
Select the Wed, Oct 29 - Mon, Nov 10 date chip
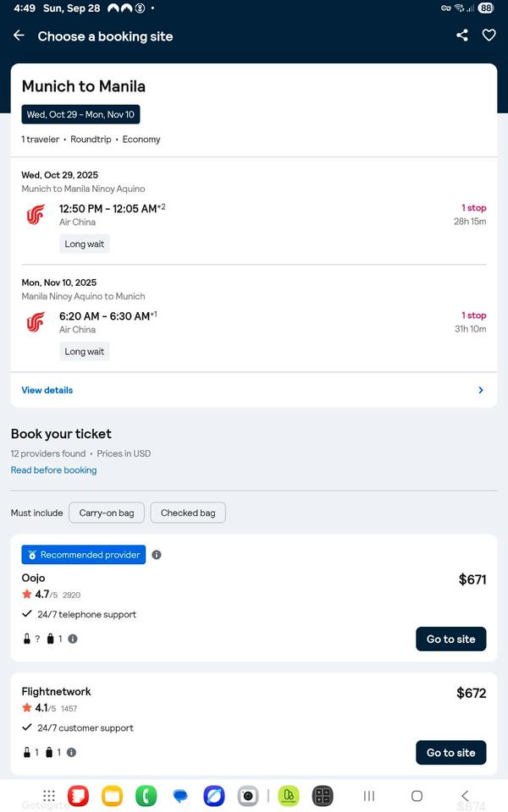point(80,114)
